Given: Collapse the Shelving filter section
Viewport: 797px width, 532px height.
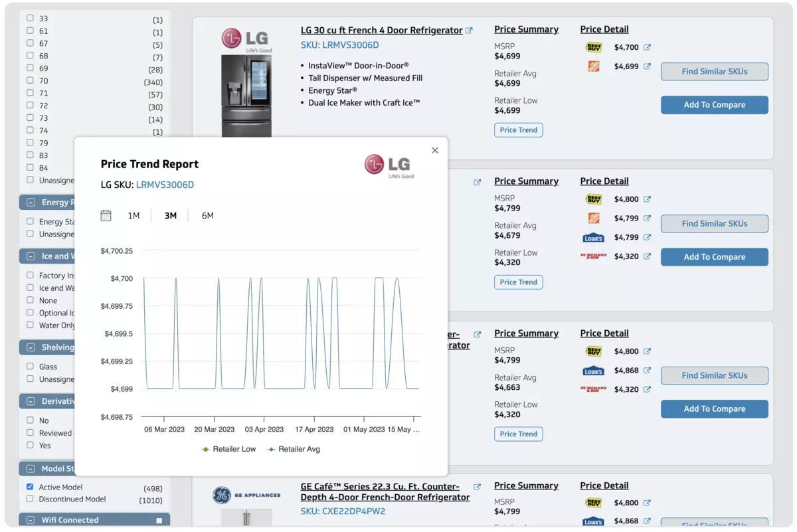Looking at the screenshot, I should (31, 347).
